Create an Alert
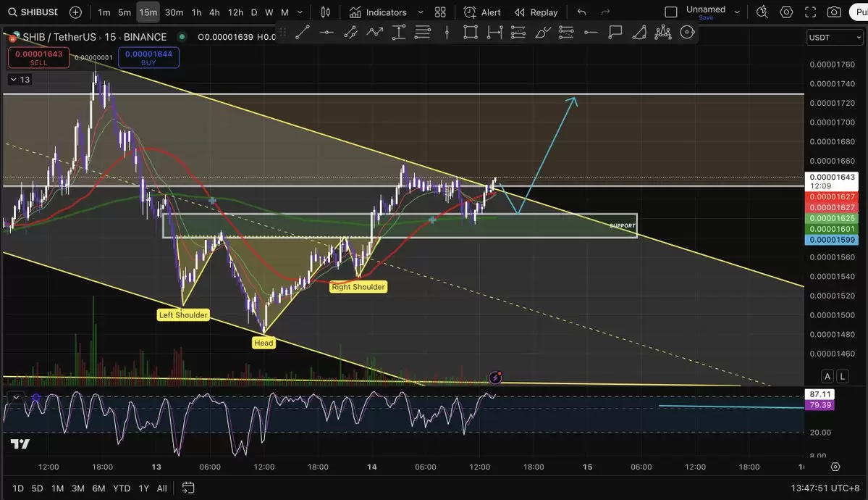The width and height of the screenshot is (868, 500). tap(482, 12)
